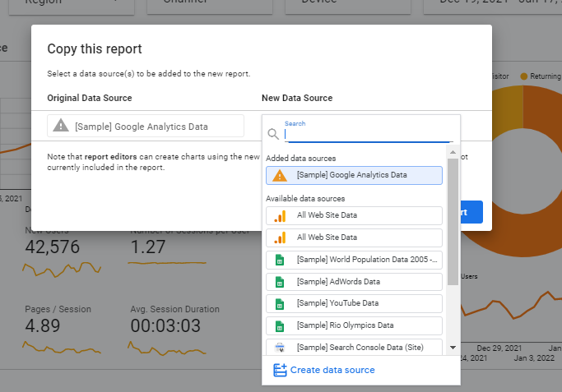Image resolution: width=562 pixels, height=392 pixels.
Task: Click the Search data sources input field
Action: [x=369, y=135]
